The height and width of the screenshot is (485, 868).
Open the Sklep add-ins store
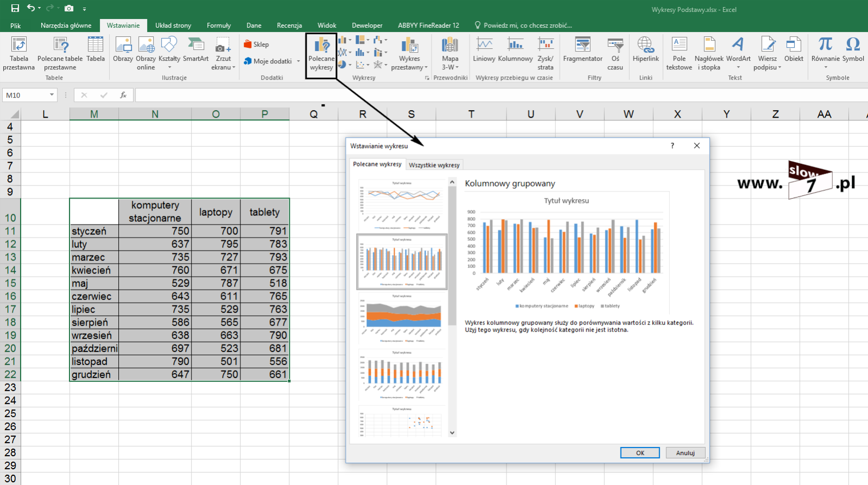pyautogui.click(x=256, y=44)
